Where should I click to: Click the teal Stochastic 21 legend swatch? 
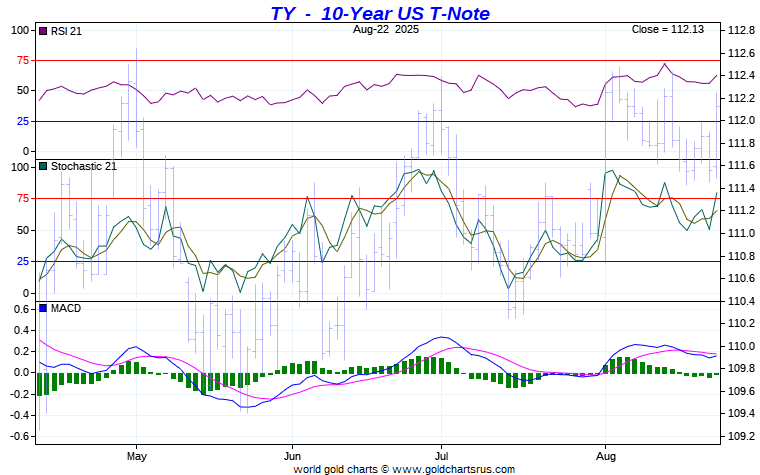pyautogui.click(x=43, y=166)
